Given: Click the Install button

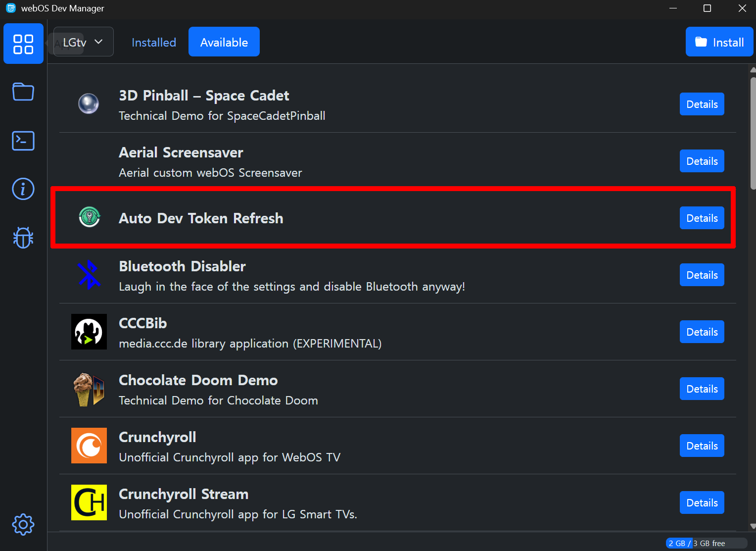Looking at the screenshot, I should 719,42.
